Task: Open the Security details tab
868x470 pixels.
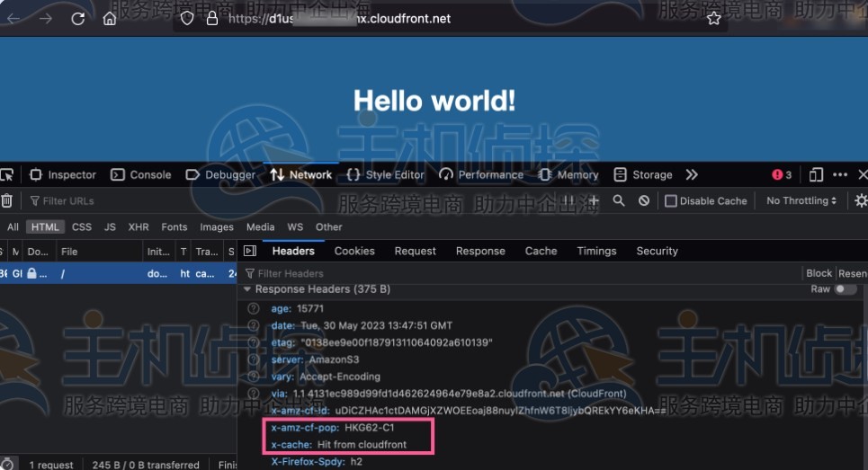Action: [x=658, y=251]
